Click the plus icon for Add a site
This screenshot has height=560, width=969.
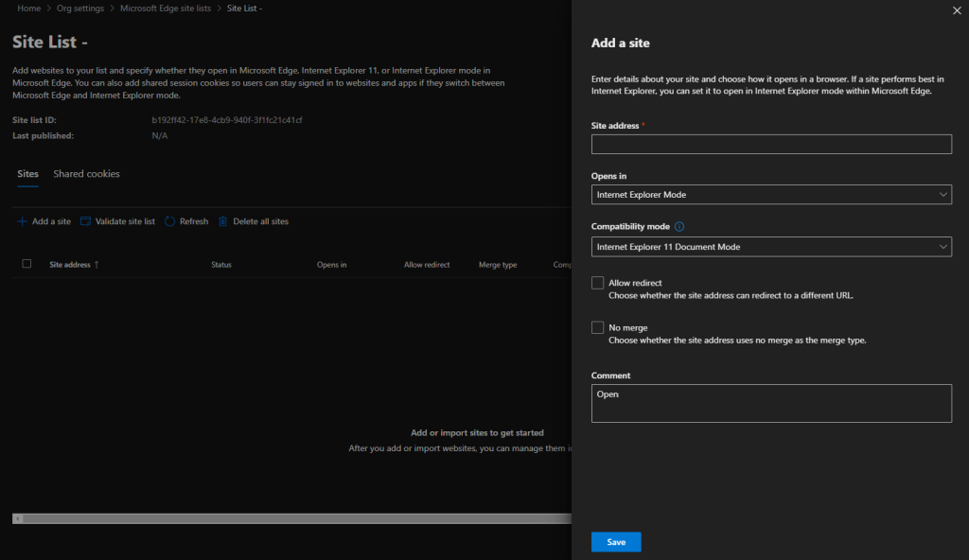tap(23, 221)
